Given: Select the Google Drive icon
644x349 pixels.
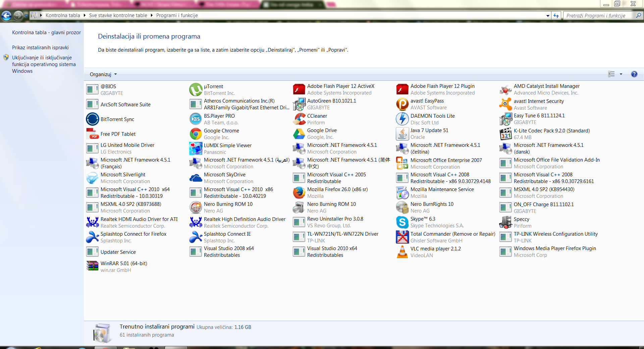Looking at the screenshot, I should 299,134.
